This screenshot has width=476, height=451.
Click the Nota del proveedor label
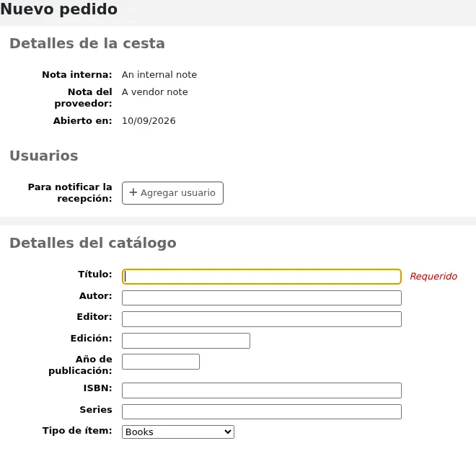pos(83,98)
